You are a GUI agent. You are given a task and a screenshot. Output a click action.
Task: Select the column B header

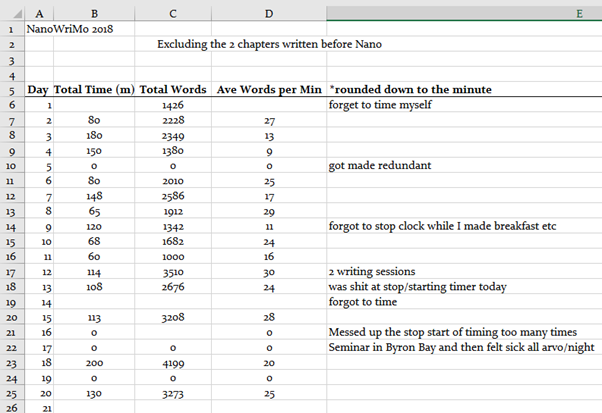[x=94, y=12]
